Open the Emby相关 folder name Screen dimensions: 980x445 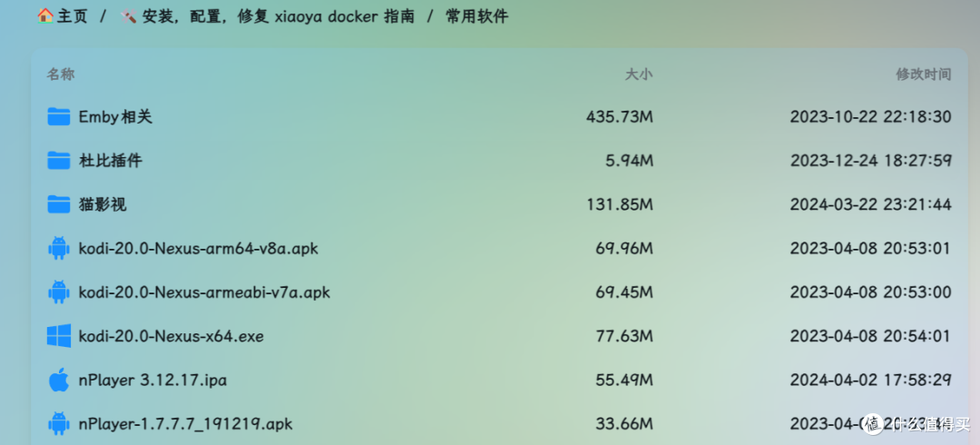tap(115, 117)
